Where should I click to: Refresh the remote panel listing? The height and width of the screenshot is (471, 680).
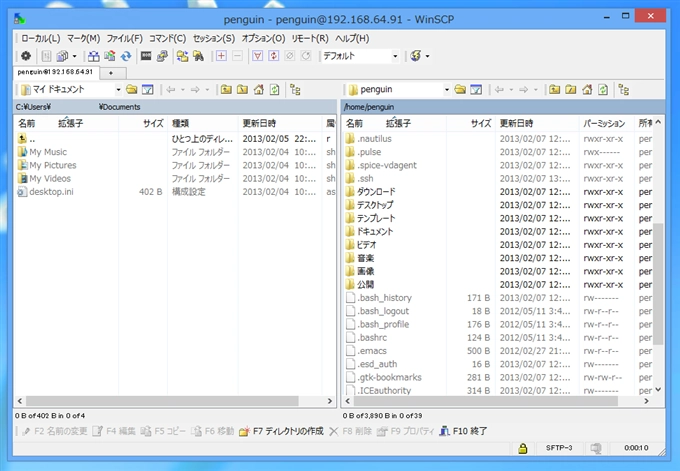[603, 90]
